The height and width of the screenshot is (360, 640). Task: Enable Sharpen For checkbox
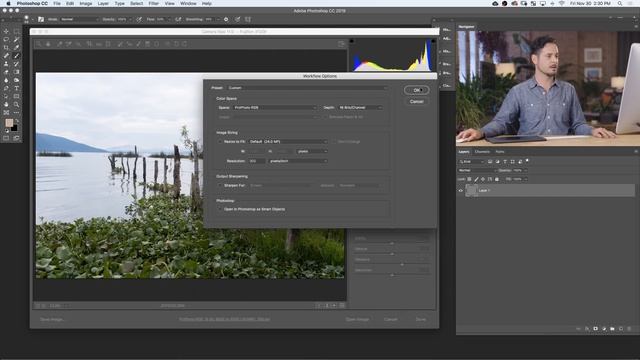click(220, 186)
